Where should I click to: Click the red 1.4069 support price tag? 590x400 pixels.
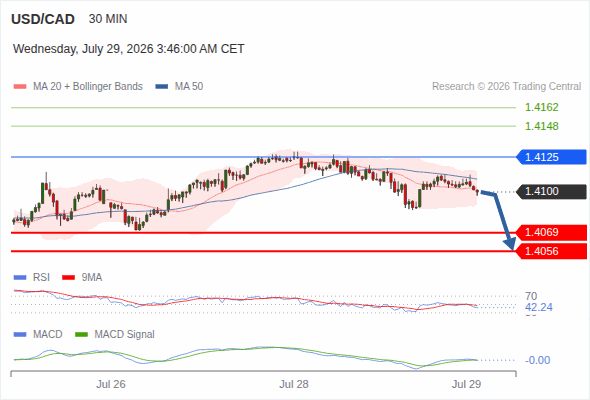(x=551, y=233)
